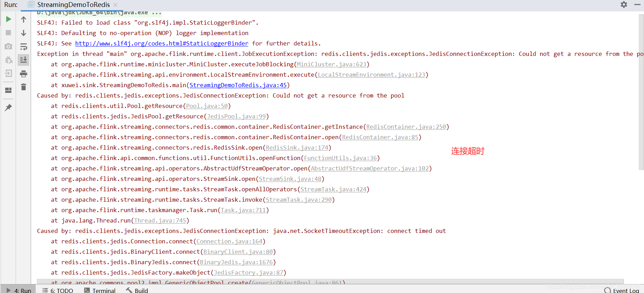Hide the Run tool window
Viewport: 644px width, 293px height.
click(x=637, y=5)
